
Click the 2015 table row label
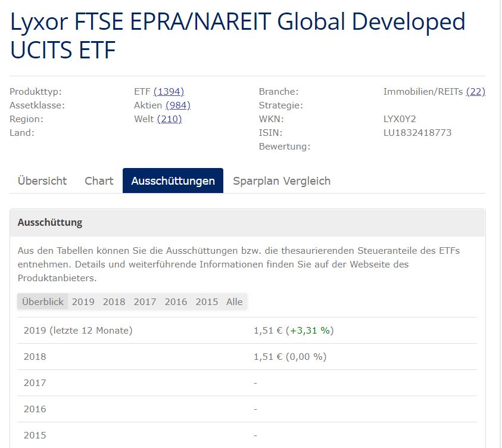[x=35, y=435]
